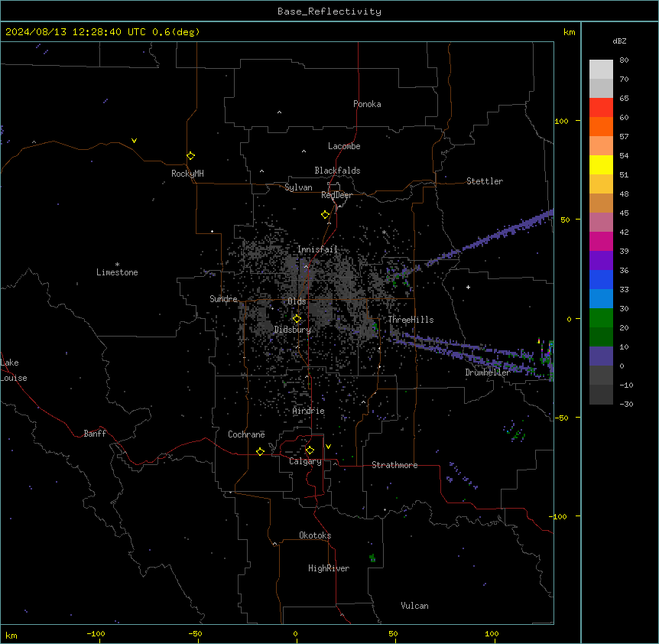
Task: Click the Lacombe city label
Action: [344, 146]
